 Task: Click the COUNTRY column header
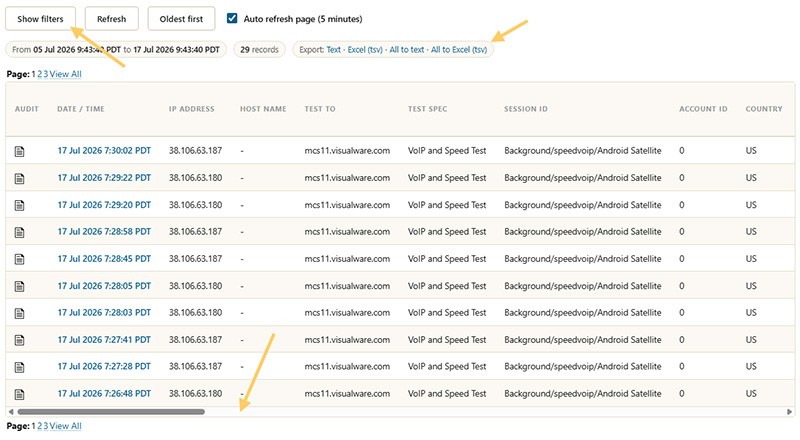pyautogui.click(x=764, y=109)
